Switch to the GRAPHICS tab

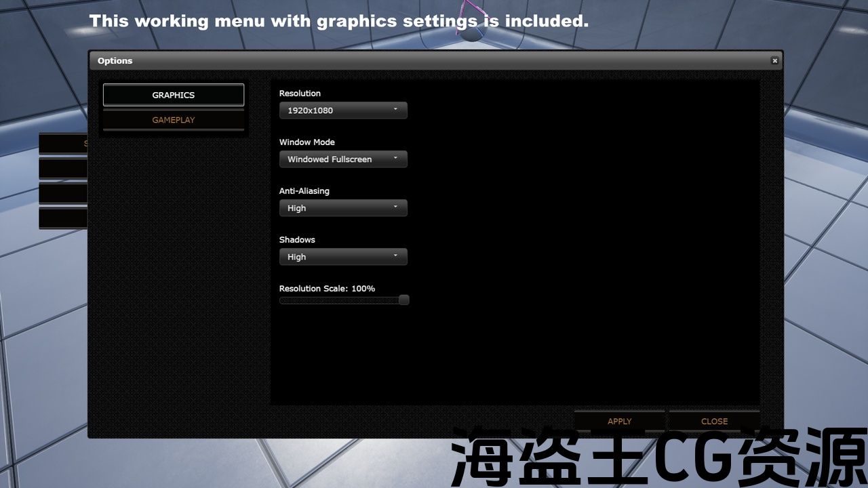pos(174,96)
